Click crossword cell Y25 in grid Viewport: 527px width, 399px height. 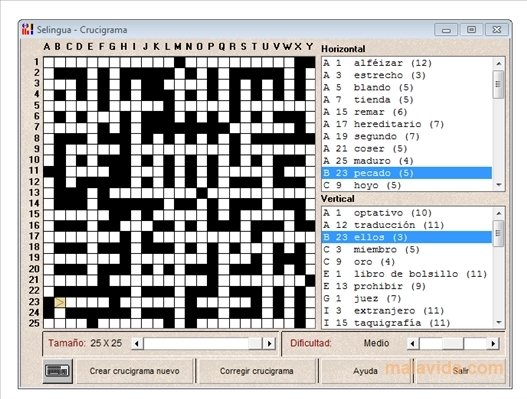[x=310, y=323]
